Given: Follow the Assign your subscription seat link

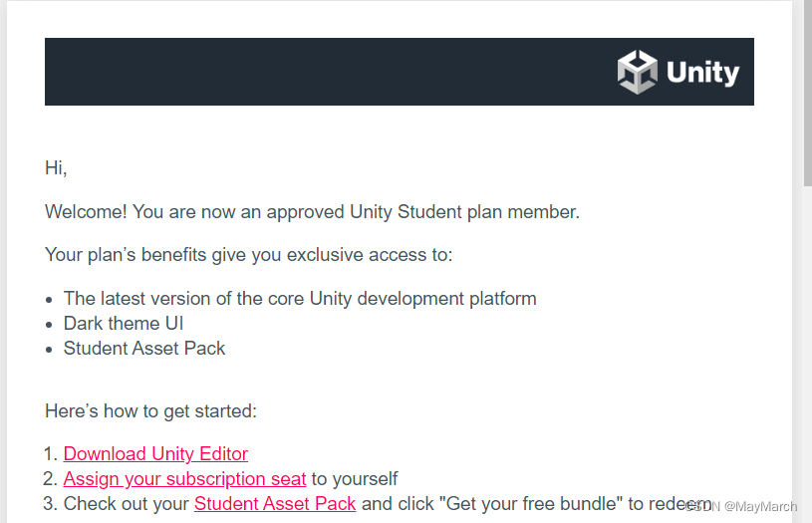Looking at the screenshot, I should pos(184,478).
